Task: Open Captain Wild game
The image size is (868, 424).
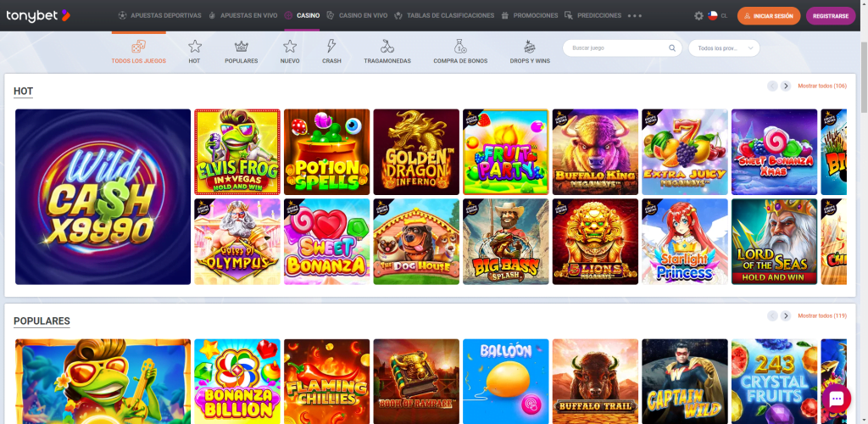Action: (x=685, y=382)
